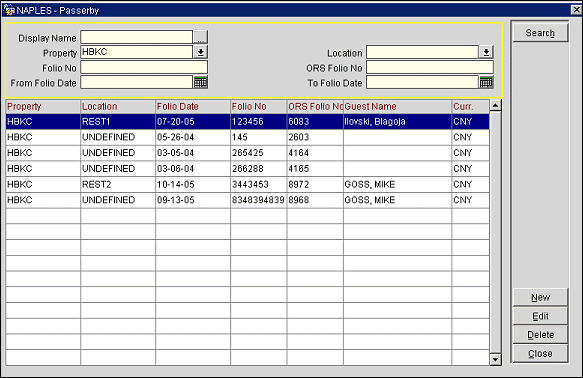Click the Close button
The width and height of the screenshot is (583, 378).
pos(540,353)
